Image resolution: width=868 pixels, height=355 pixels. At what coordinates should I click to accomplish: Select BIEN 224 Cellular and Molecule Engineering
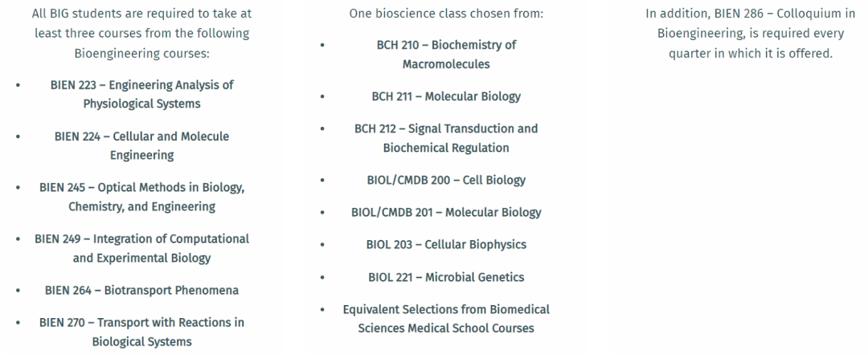(141, 145)
